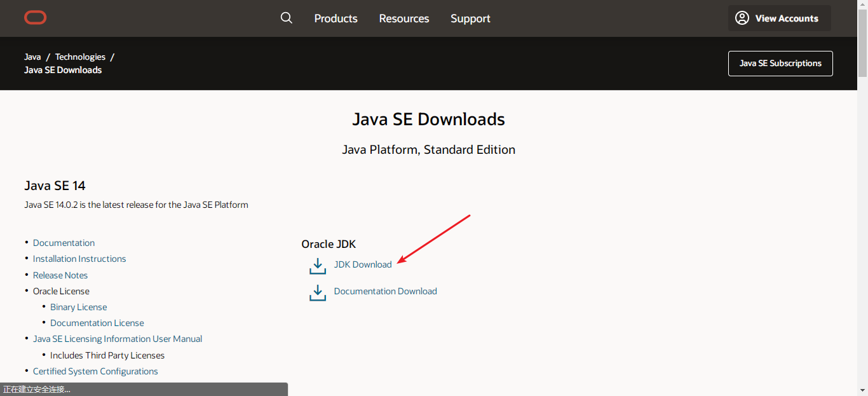Click the JDK Download link
The height and width of the screenshot is (396, 868).
[x=363, y=264]
